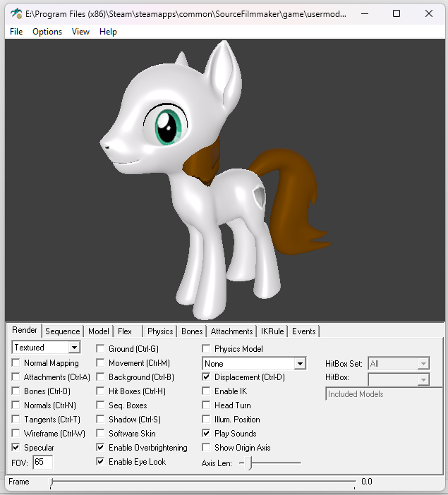Enable the Wireframe checkbox

[16, 434]
